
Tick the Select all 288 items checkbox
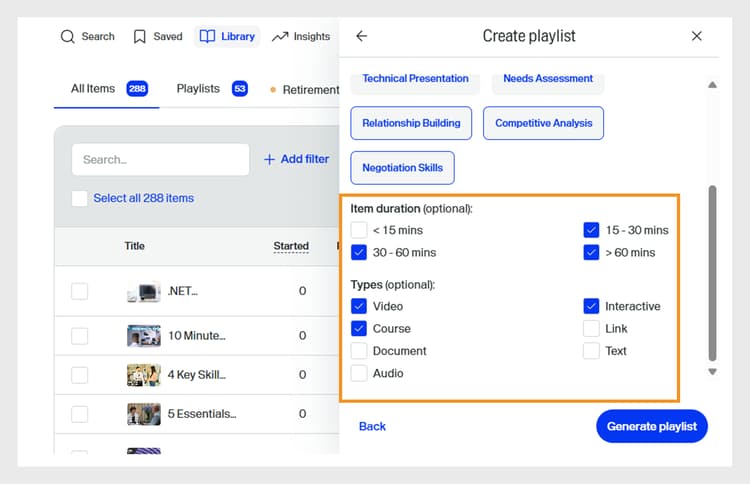[x=80, y=198]
